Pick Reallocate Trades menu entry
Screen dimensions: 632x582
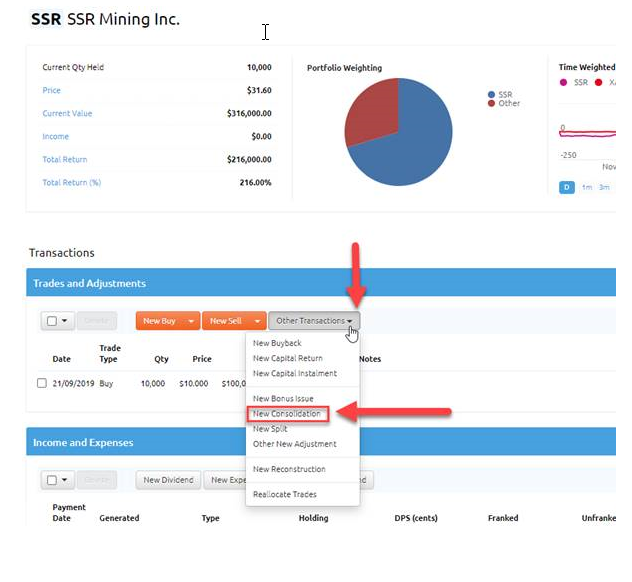(x=285, y=494)
